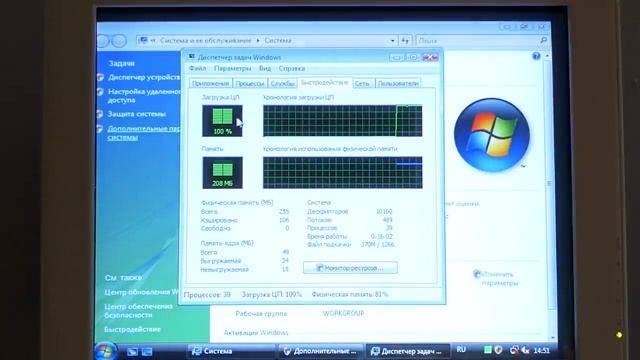This screenshot has width=640, height=360.
Task: Click the help icon in System window
Action: click(x=536, y=56)
